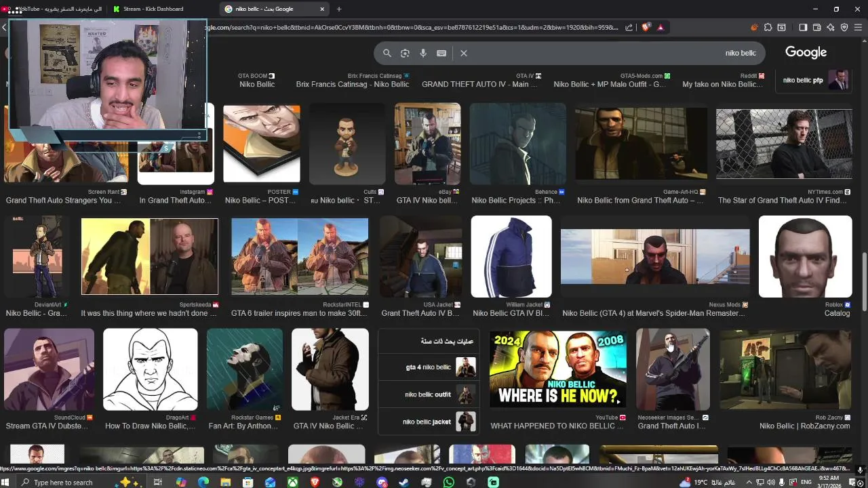The width and height of the screenshot is (868, 488).
Task: Open a new browser tab
Action: coord(339,9)
